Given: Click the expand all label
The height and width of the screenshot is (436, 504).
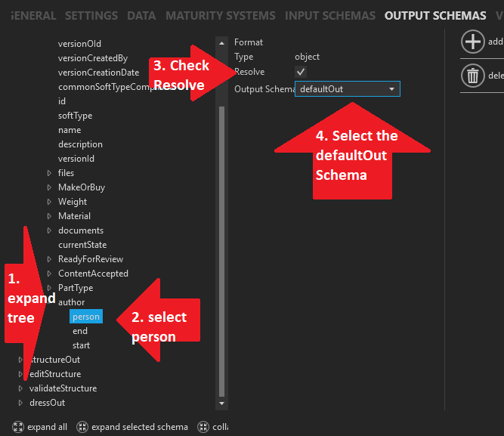Looking at the screenshot, I should (48, 427).
